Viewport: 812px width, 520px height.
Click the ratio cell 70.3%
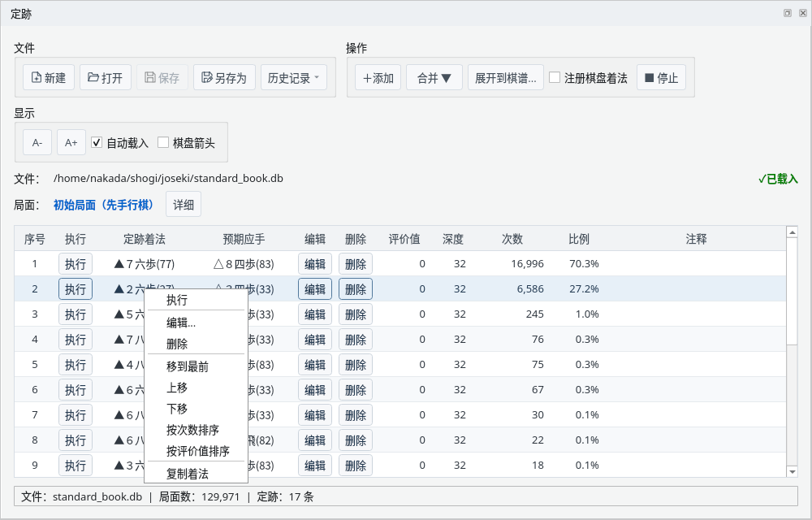pyautogui.click(x=584, y=264)
